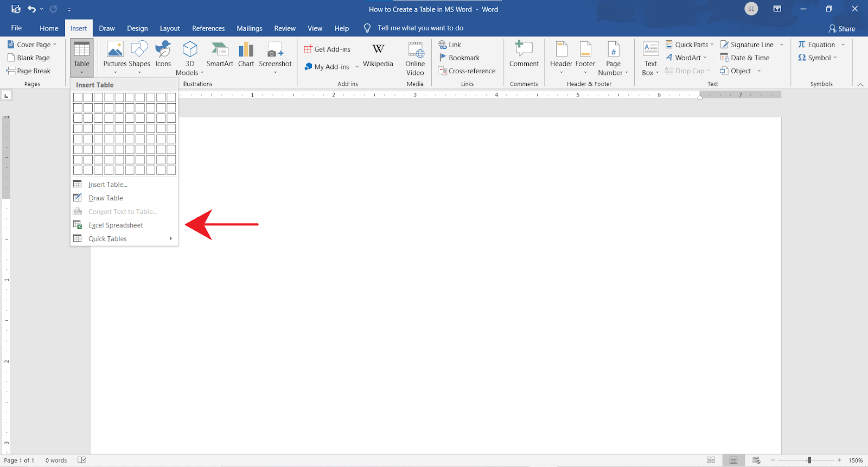868x467 pixels.
Task: Switch to Web Layout view
Action: [756, 460]
